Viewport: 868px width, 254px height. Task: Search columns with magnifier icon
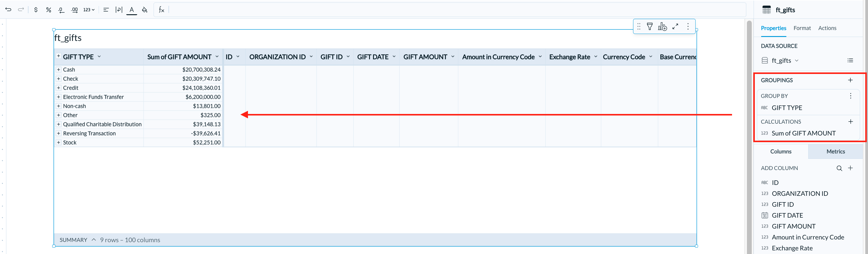[x=839, y=168]
